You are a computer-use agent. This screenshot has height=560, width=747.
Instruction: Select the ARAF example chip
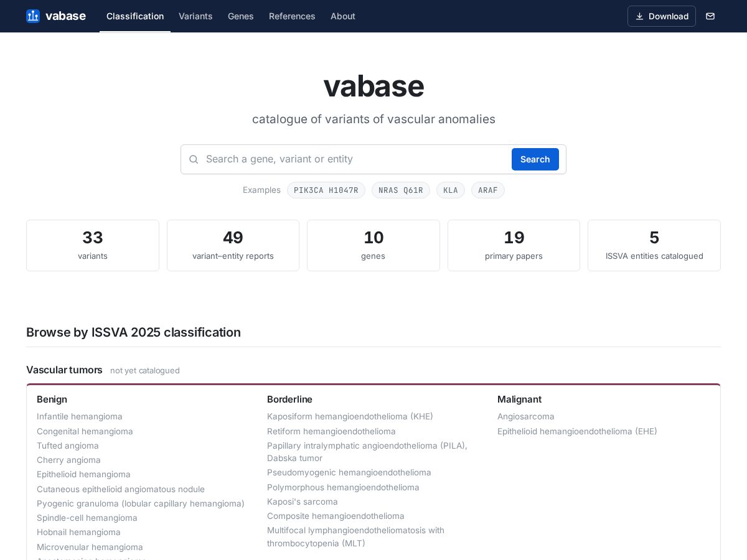point(488,190)
